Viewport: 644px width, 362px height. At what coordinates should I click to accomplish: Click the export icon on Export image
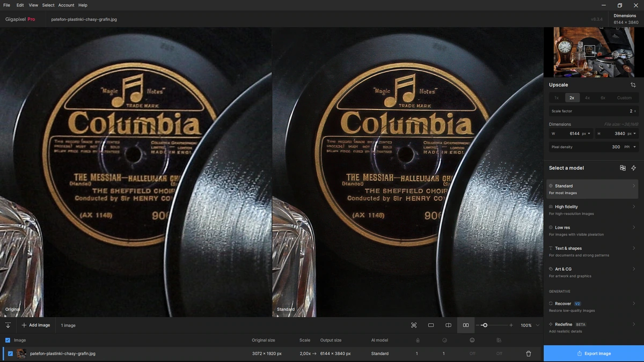tap(580, 353)
